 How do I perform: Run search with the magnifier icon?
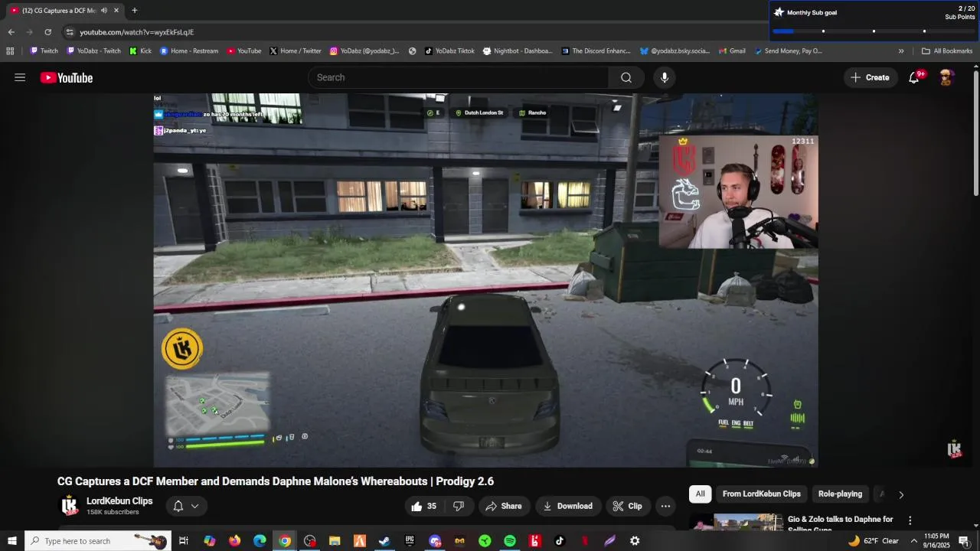[626, 77]
